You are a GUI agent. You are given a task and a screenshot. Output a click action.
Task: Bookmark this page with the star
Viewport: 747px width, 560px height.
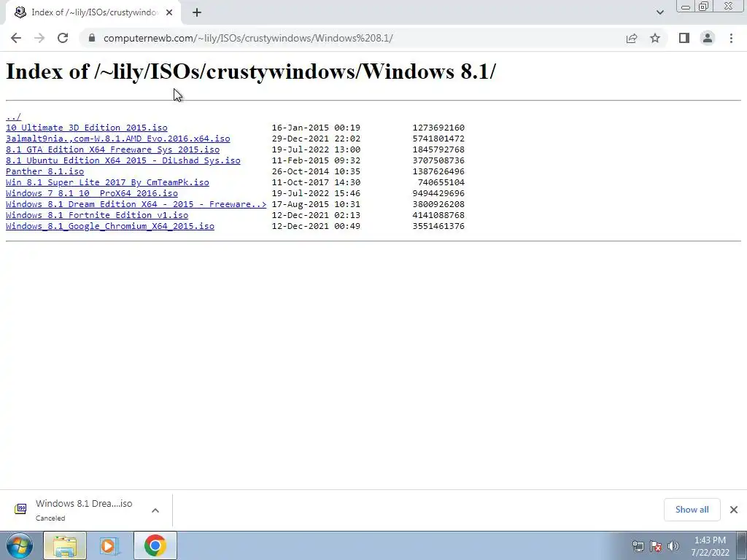pos(655,38)
